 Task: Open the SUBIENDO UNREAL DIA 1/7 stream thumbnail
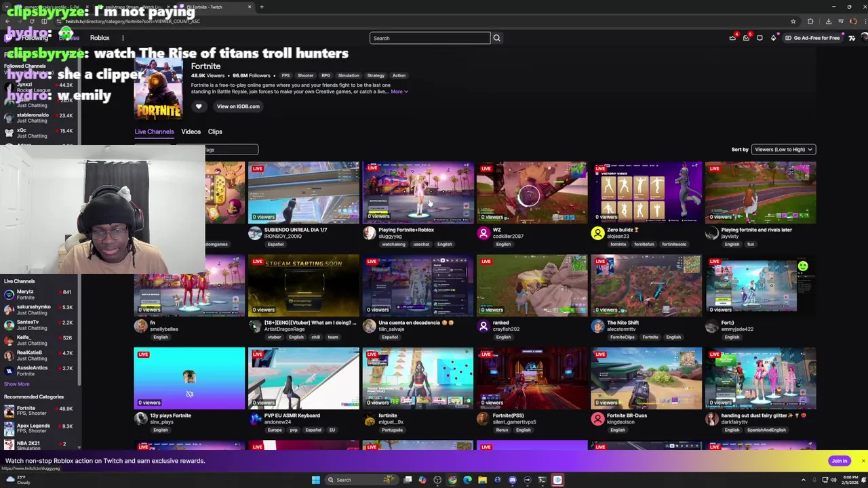point(303,192)
